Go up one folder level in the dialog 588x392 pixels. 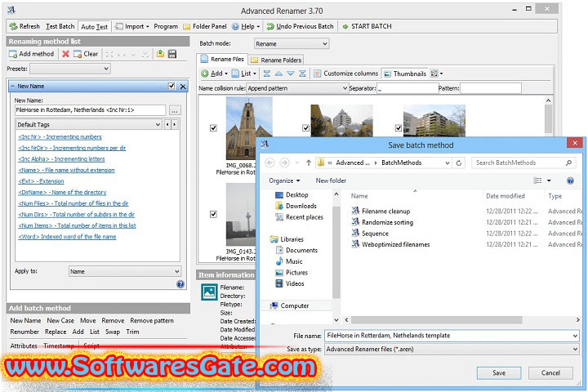pyautogui.click(x=308, y=163)
